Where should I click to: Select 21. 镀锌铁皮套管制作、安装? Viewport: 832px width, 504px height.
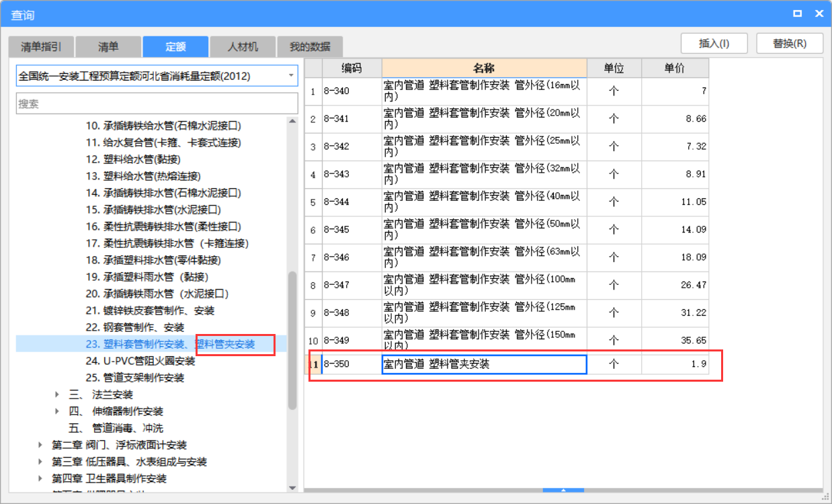click(150, 310)
